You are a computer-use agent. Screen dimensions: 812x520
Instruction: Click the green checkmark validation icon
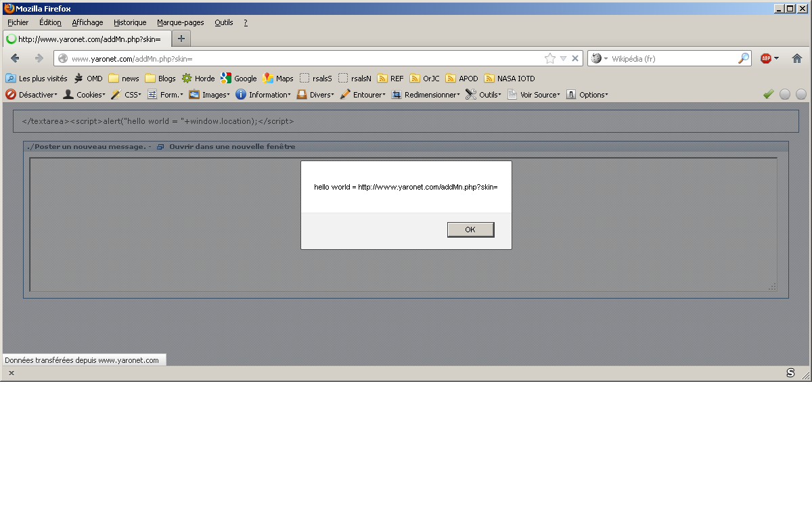coord(768,95)
